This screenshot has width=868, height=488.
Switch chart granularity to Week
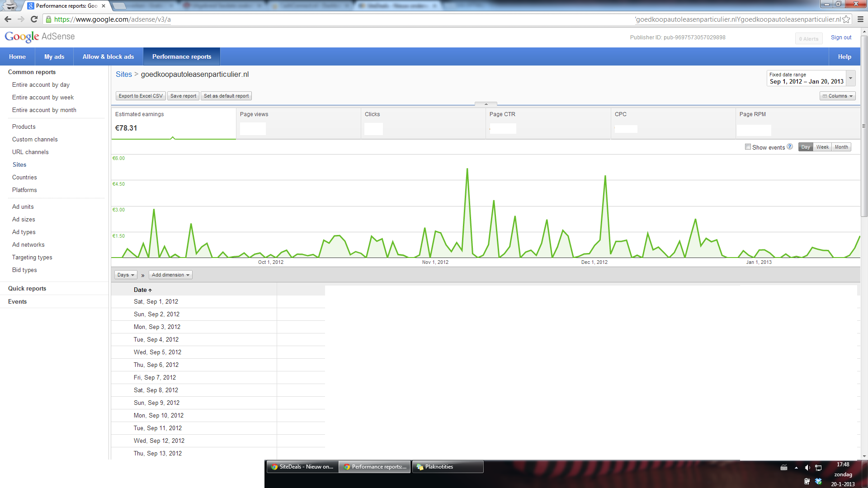click(x=822, y=147)
